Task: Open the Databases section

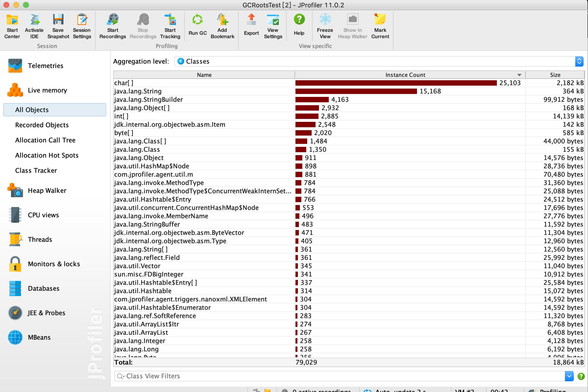Action: [34, 288]
